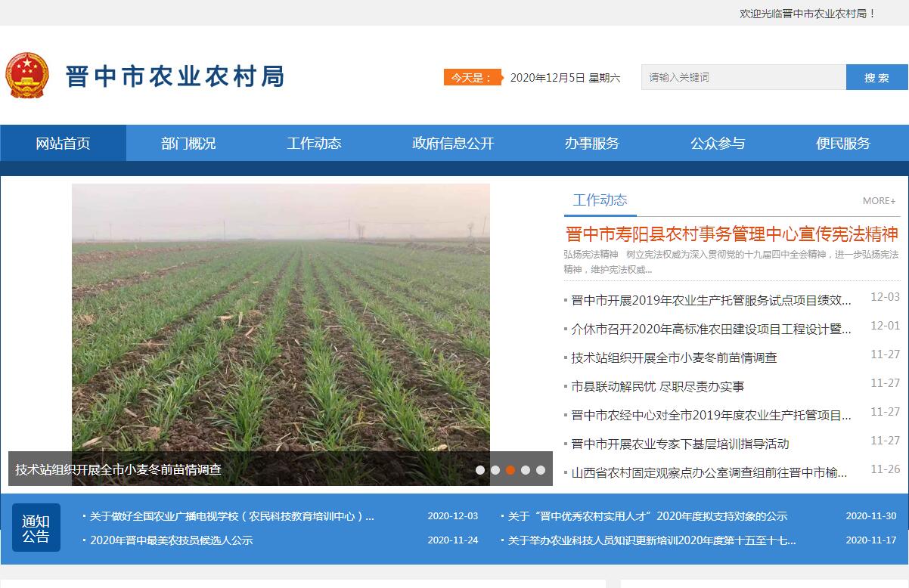Viewport: 909px width, 588px height.
Task: Open the 网站首页 menu tab
Action: coord(63,144)
